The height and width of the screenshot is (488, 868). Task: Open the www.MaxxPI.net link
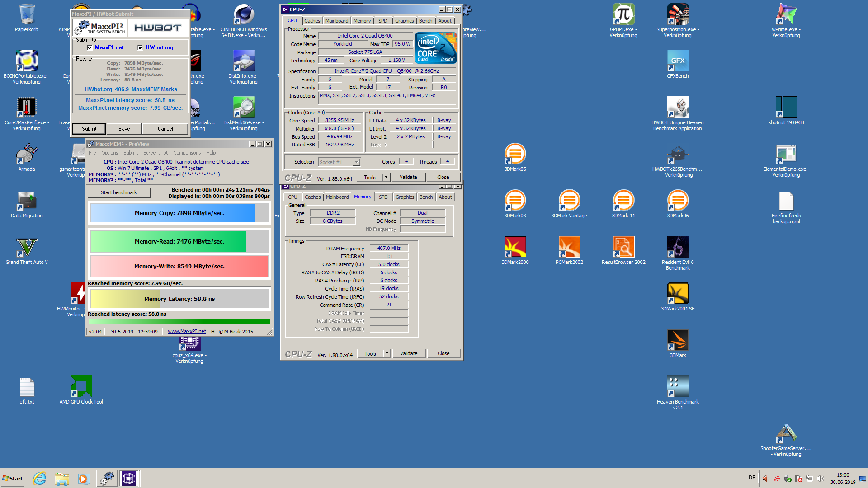[187, 332]
